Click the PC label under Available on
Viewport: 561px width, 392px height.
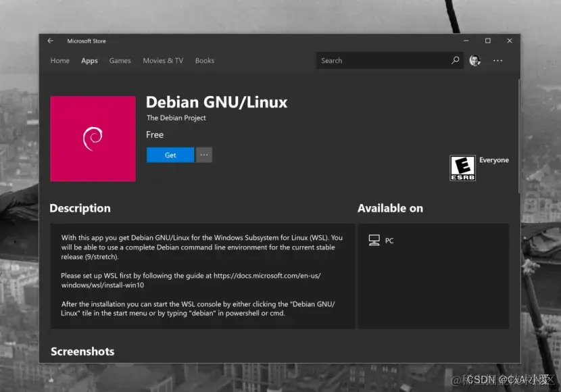pyautogui.click(x=389, y=241)
